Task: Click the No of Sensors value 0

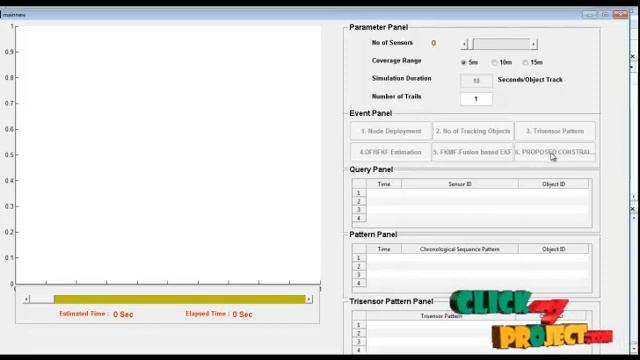Action: pyautogui.click(x=433, y=43)
